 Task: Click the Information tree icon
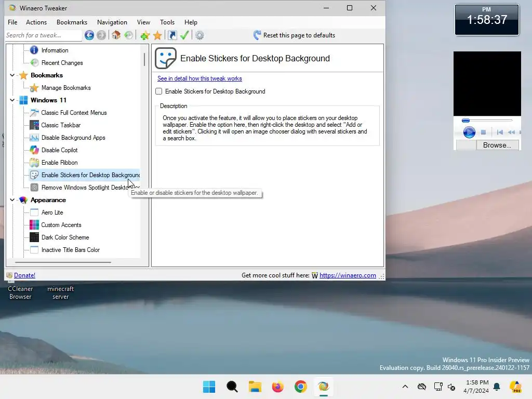click(x=34, y=50)
